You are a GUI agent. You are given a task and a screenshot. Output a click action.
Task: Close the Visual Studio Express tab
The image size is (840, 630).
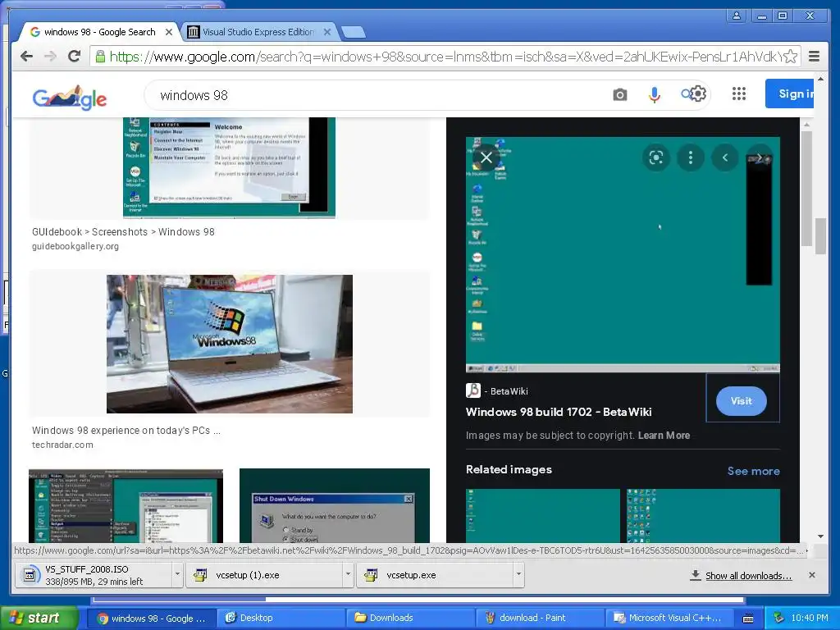(x=327, y=32)
